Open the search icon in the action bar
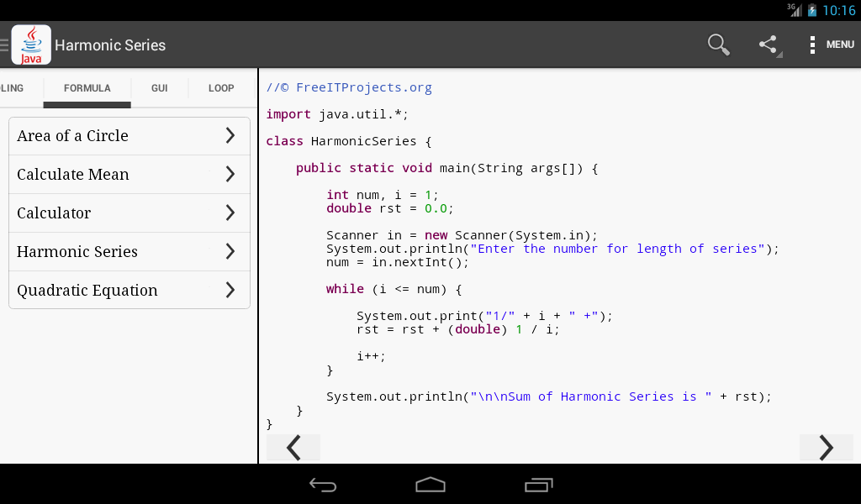Screen dimensions: 861x504 pos(718,44)
